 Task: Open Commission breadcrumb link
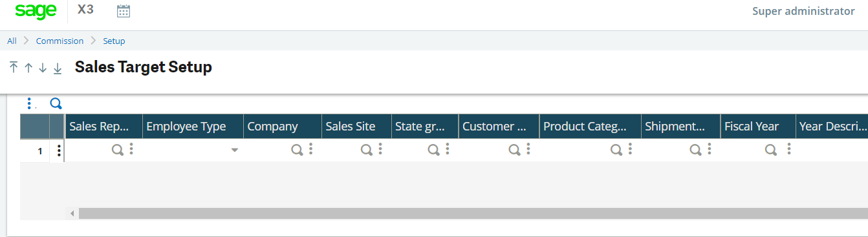[60, 41]
